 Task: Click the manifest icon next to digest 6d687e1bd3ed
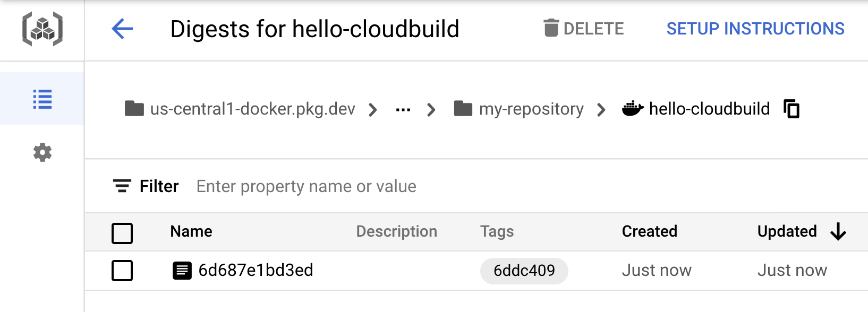point(182,271)
